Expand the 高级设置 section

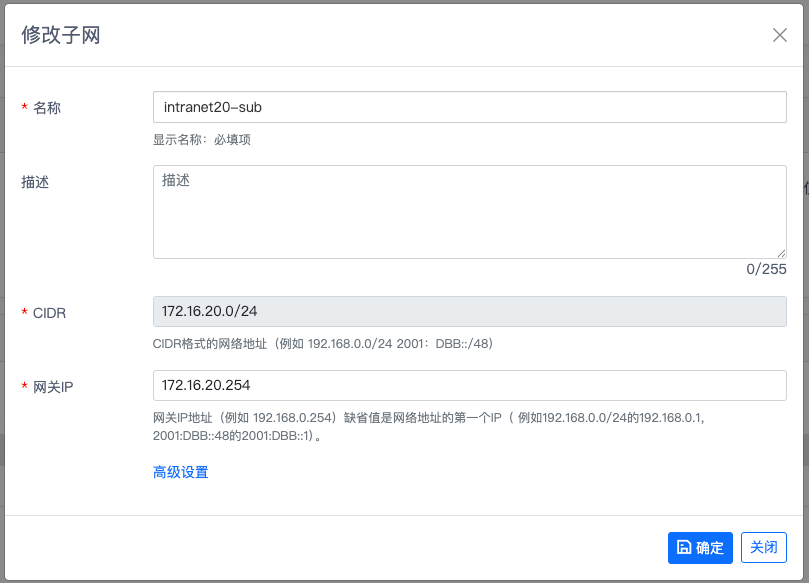click(x=181, y=472)
